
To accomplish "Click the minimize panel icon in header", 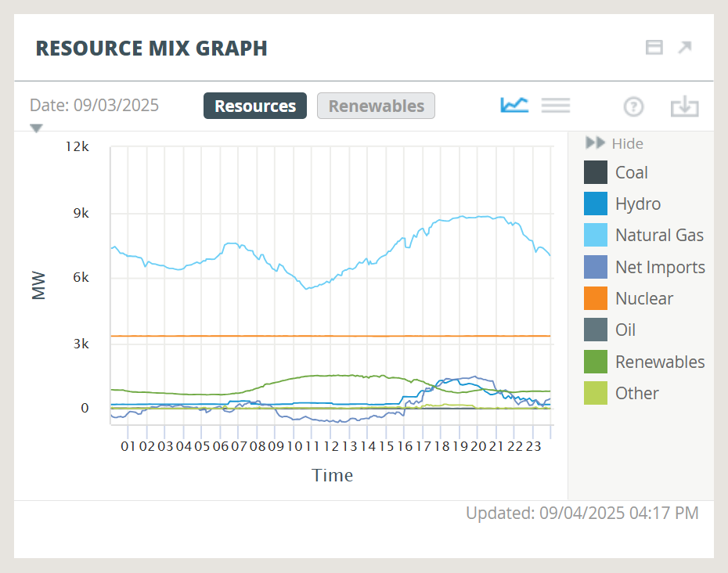I will 654,48.
